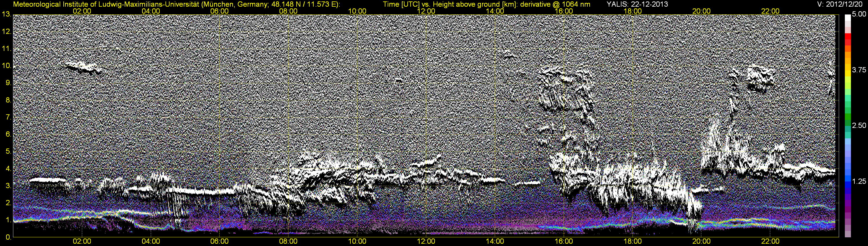The image size is (868, 246).
Task: Click the 5.00 value on the color scale
Action: 859,14
